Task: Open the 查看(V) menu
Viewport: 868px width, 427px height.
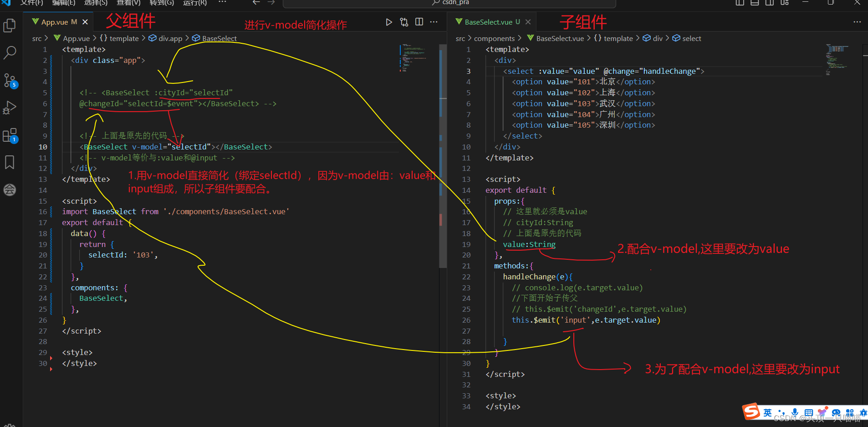Action: pos(128,3)
